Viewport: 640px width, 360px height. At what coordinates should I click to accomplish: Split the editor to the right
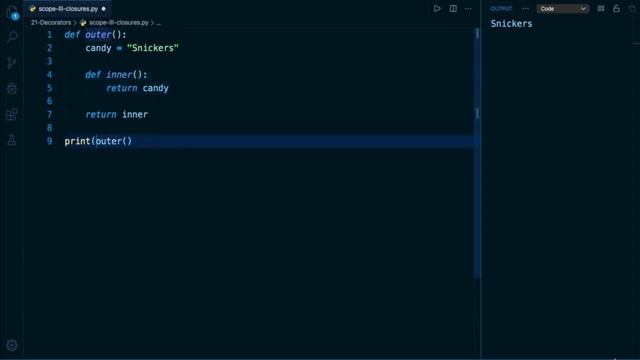453,9
